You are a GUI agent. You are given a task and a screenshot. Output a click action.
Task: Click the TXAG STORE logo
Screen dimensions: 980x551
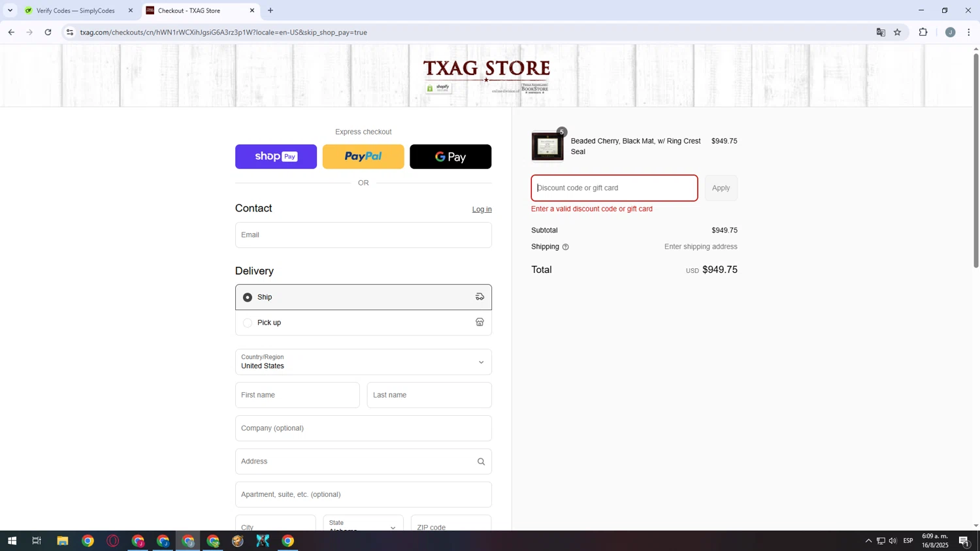coord(487,76)
